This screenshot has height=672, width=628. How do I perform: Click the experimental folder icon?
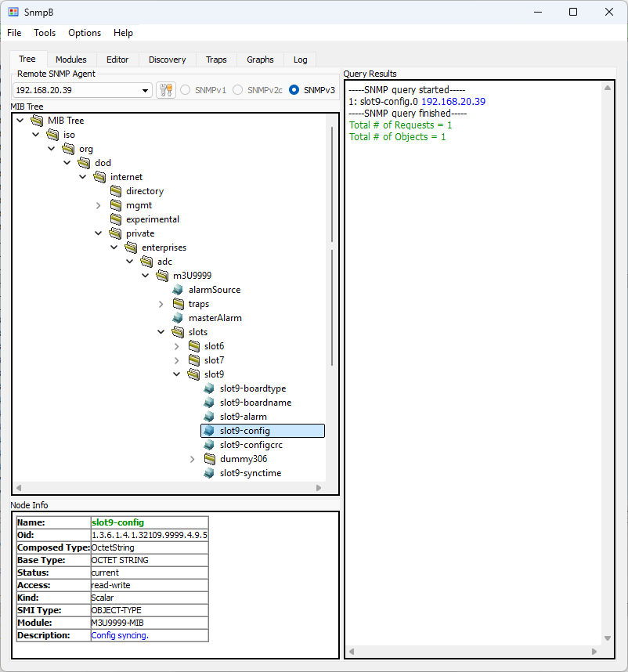tap(116, 219)
